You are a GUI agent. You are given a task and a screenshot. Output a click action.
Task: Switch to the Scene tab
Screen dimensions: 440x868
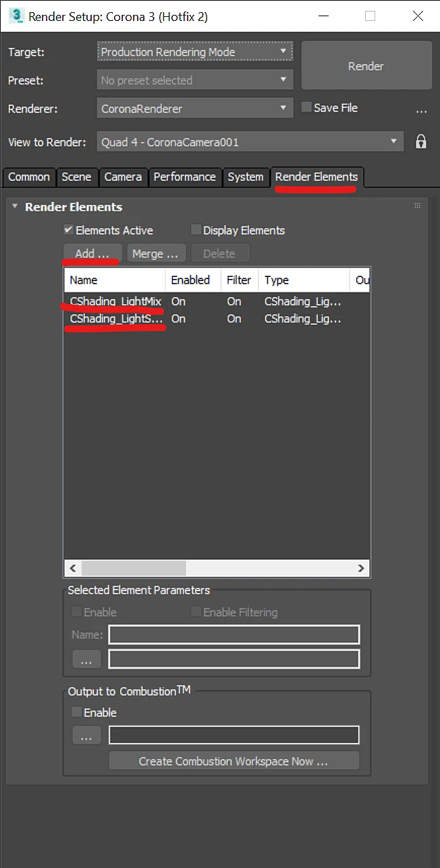pos(76,177)
